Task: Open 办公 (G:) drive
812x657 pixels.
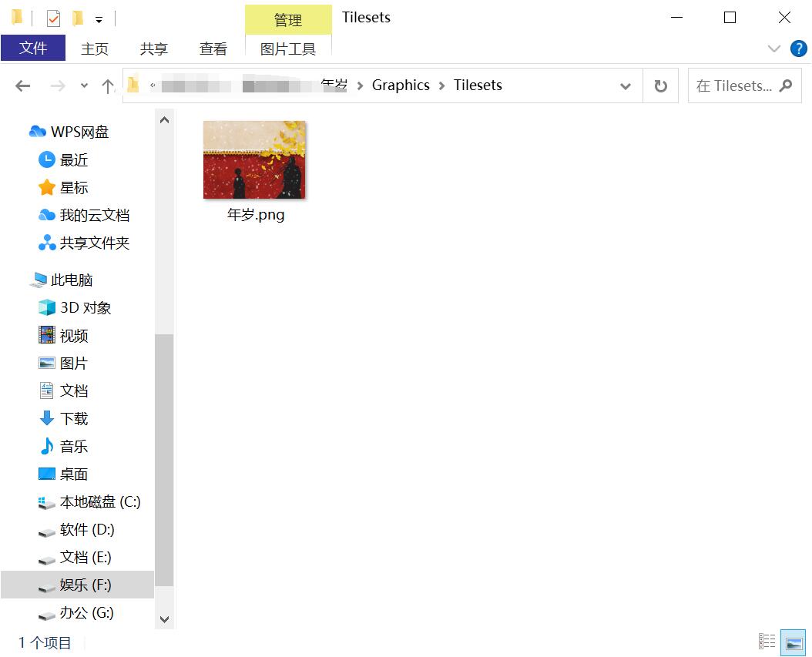Action: 76,612
